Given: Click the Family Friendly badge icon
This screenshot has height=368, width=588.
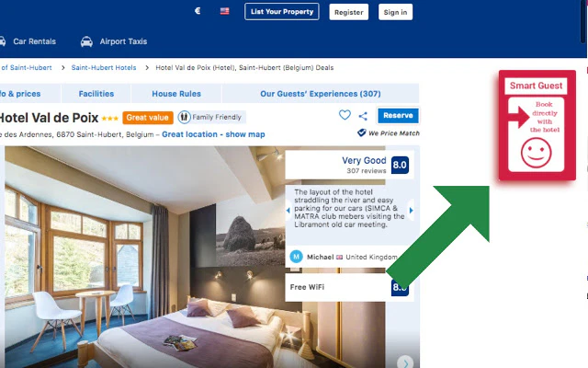Looking at the screenshot, I should (184, 117).
